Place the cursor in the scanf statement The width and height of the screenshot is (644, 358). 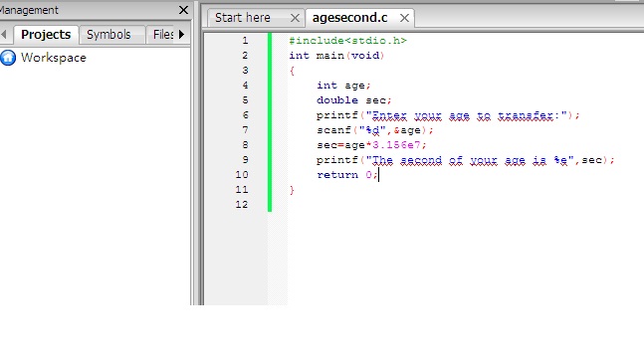(x=374, y=130)
